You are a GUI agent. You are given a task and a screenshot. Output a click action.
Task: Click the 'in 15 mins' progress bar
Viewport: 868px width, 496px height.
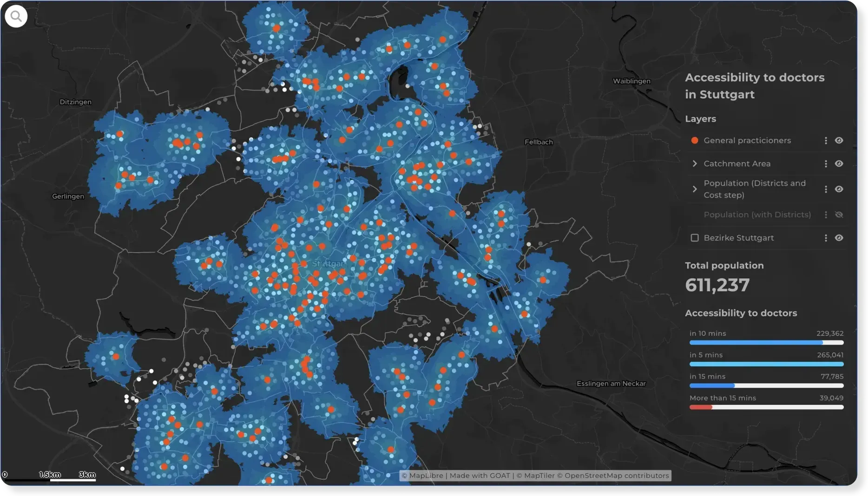766,385
